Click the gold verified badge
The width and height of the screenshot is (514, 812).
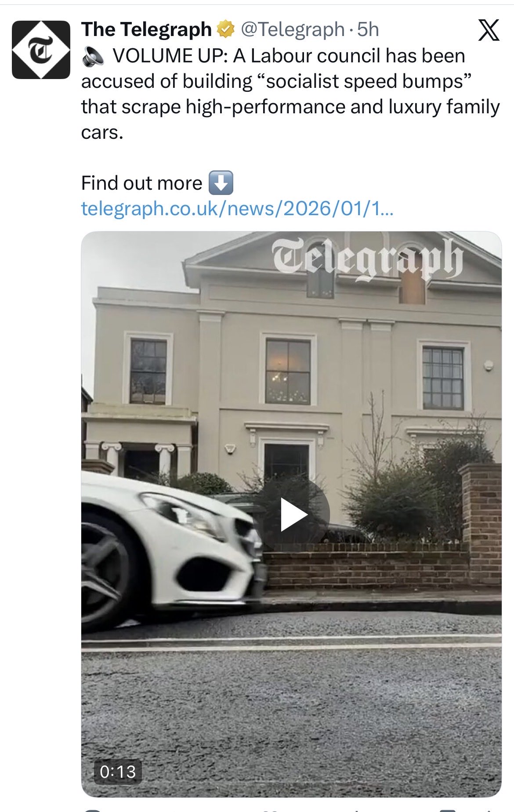tap(226, 29)
